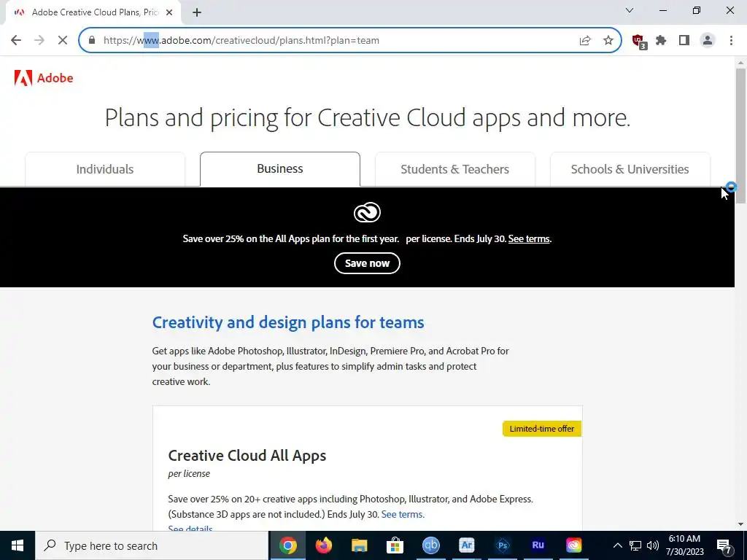747x560 pixels.
Task: Open File Explorer from the taskbar
Action: click(x=359, y=545)
